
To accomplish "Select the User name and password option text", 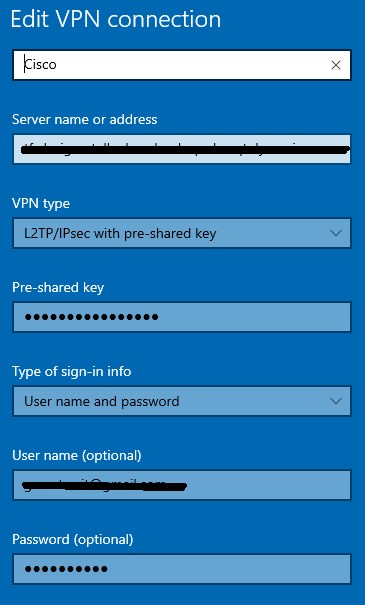I will 101,402.
